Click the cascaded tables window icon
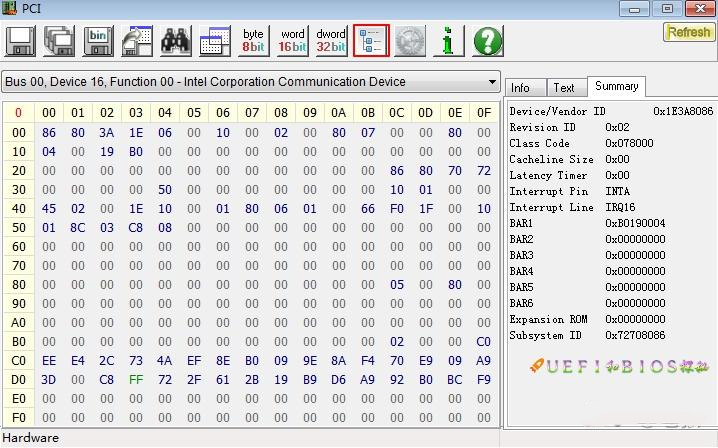The image size is (718, 448). (215, 41)
